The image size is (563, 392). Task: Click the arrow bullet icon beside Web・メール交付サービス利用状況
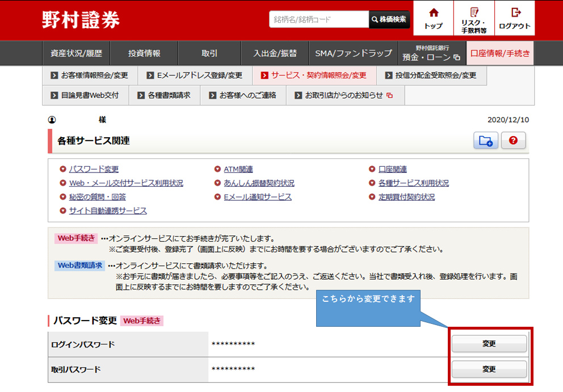[63, 183]
